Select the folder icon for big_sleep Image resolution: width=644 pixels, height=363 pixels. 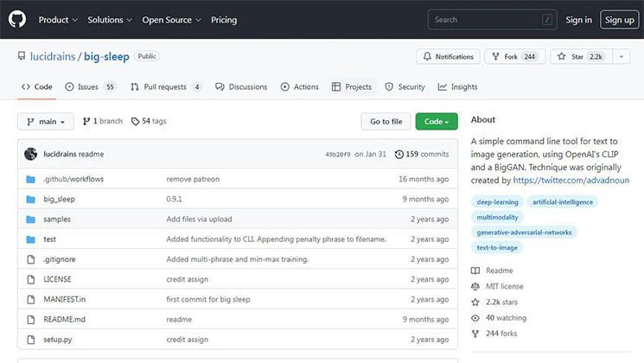coord(31,199)
